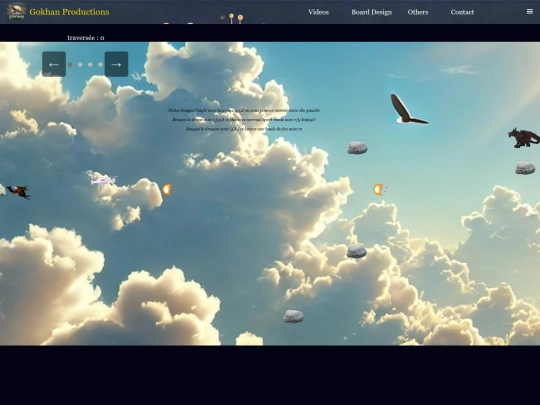This screenshot has height=405, width=540.
Task: Click the left arrow button
Action: (x=54, y=64)
